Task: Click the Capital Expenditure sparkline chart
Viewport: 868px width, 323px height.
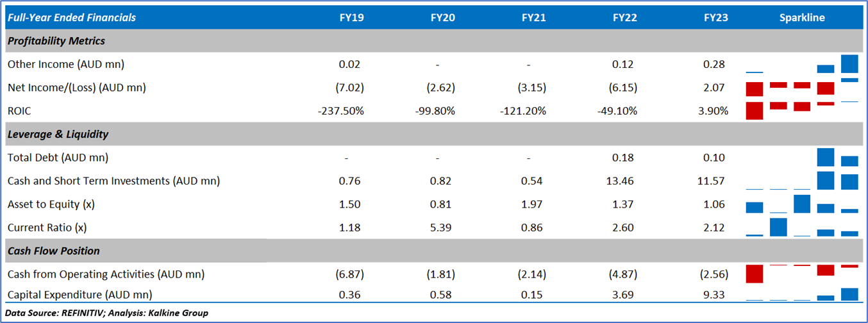Action: point(802,294)
